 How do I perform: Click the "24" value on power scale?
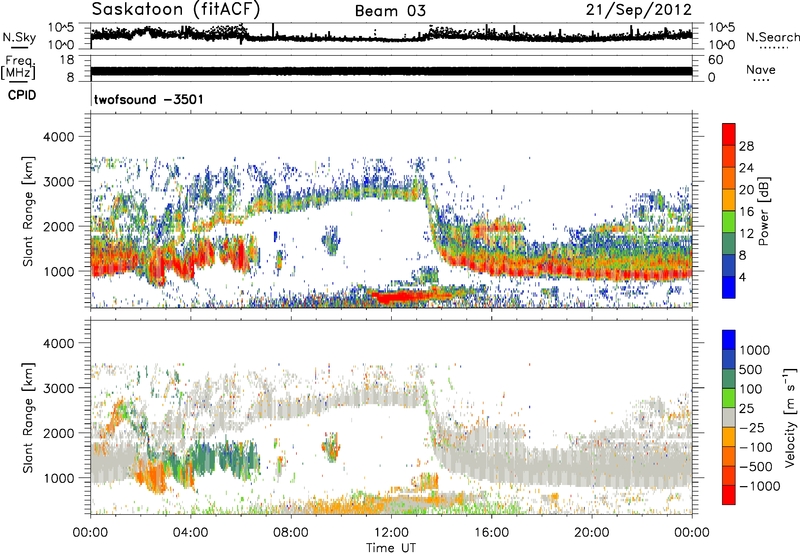(746, 168)
